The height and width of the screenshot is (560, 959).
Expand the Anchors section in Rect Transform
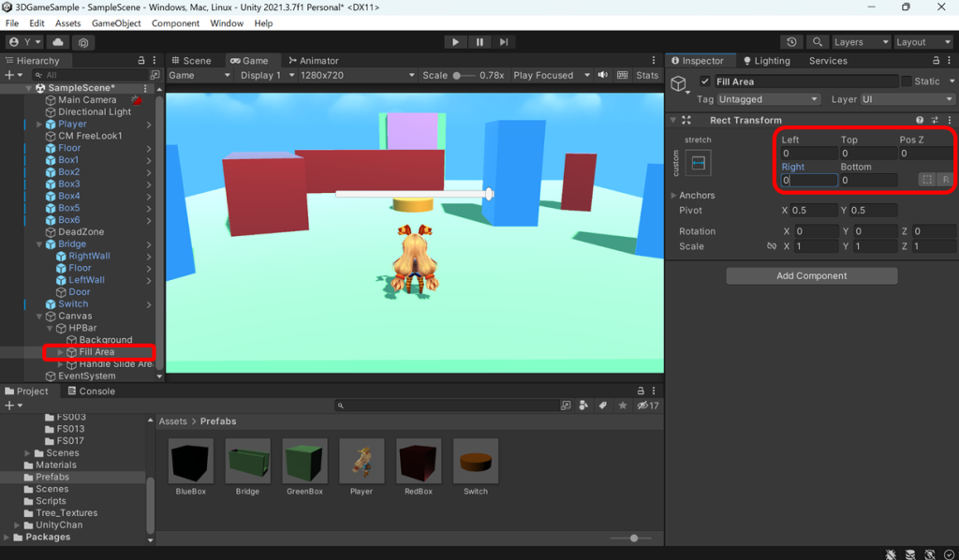[673, 193]
